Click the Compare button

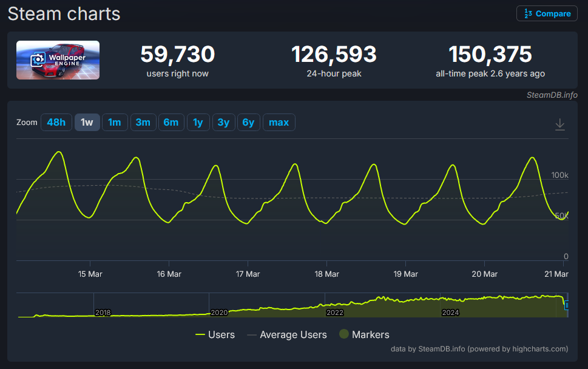coord(547,13)
